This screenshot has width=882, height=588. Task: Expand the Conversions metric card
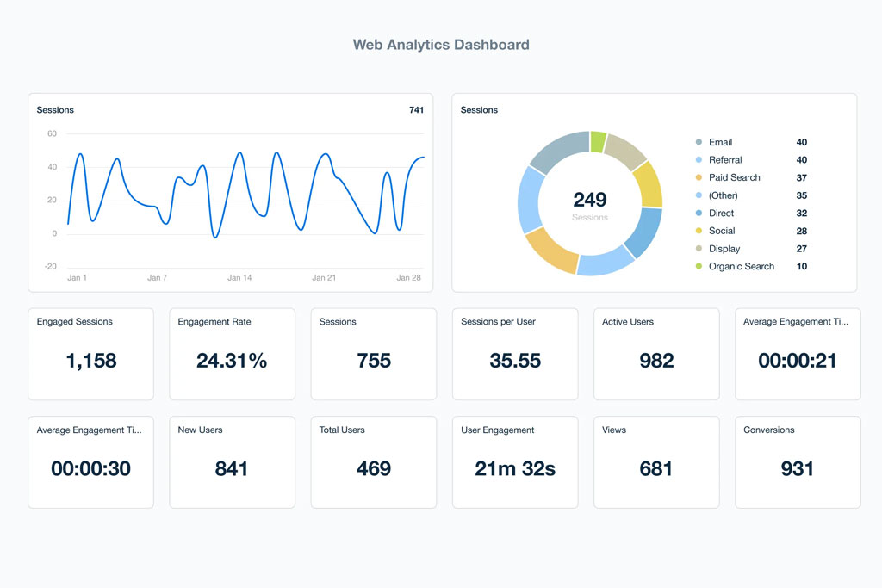point(798,461)
